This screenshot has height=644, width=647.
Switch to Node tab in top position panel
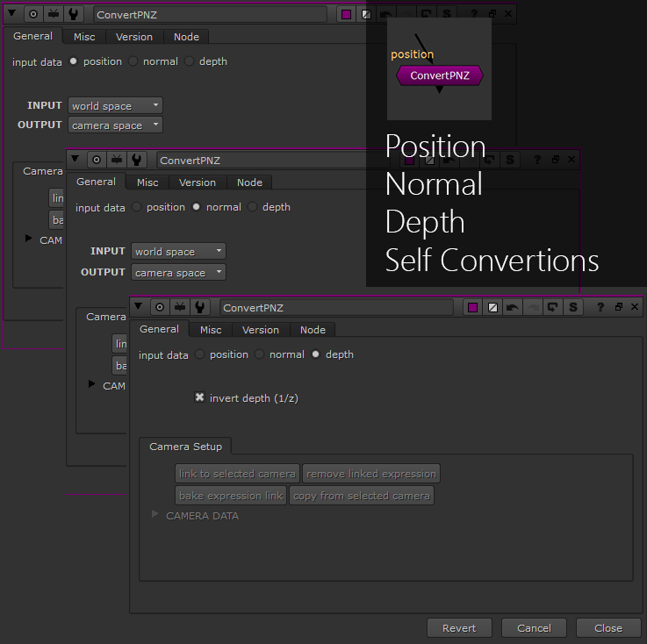tap(186, 37)
